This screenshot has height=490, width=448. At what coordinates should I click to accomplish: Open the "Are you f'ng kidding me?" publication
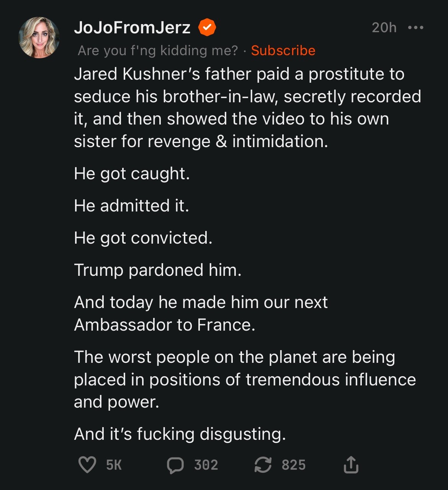pyautogui.click(x=158, y=51)
